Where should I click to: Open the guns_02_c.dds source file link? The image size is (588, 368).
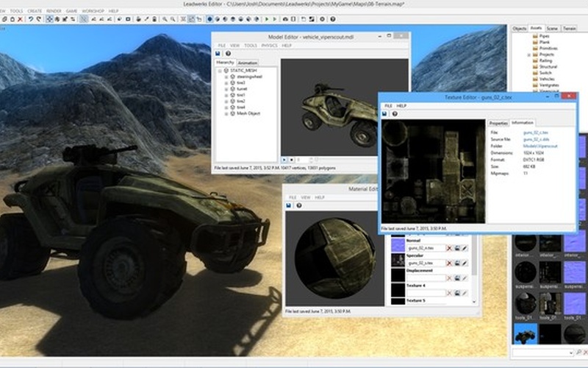pos(536,139)
